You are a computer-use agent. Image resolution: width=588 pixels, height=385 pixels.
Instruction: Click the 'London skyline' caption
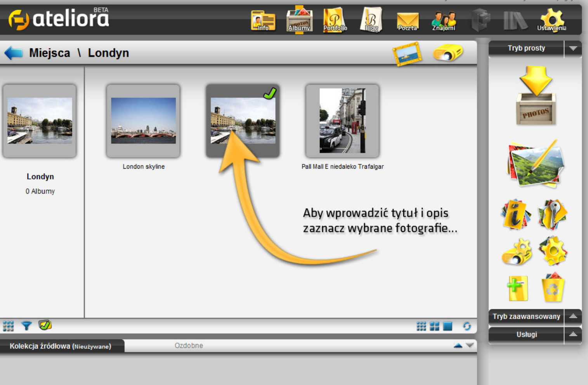(144, 167)
